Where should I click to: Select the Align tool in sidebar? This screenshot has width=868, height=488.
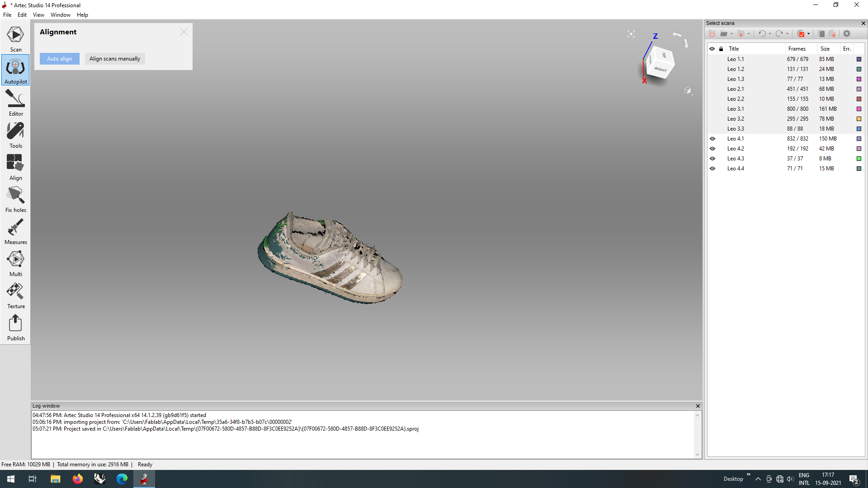coord(15,167)
